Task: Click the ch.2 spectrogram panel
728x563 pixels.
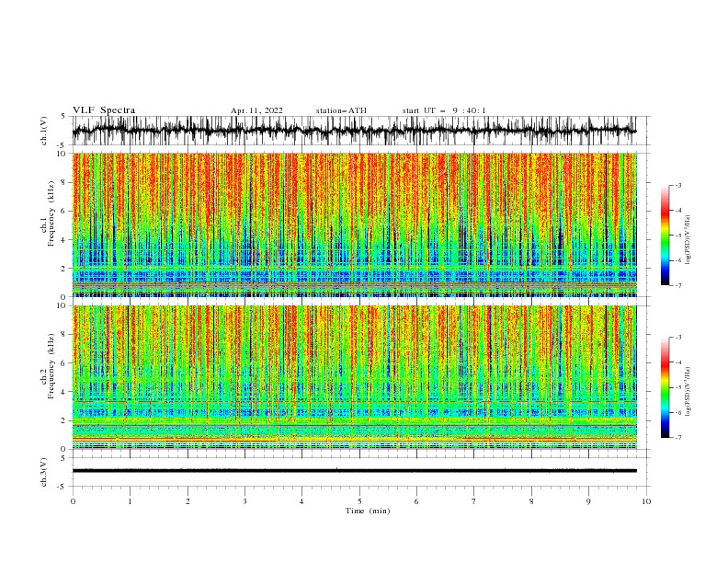Action: click(354, 377)
